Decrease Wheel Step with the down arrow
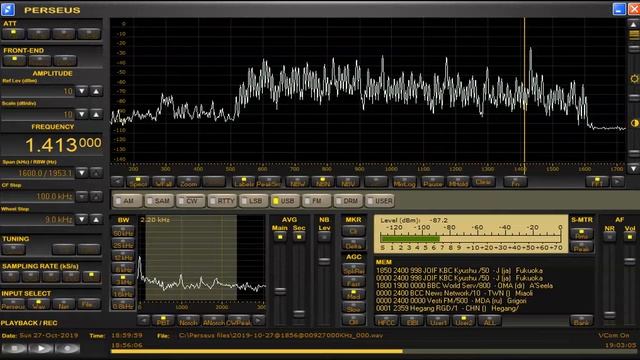 coord(82,220)
